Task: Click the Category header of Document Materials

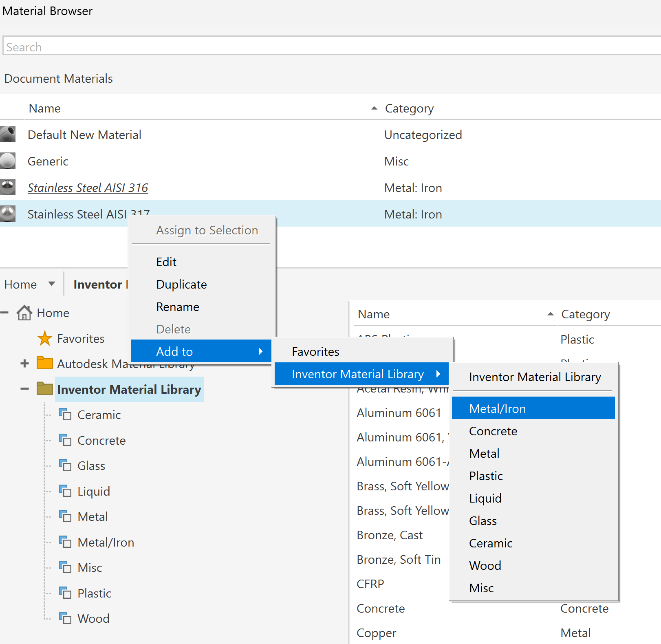Action: coord(410,108)
